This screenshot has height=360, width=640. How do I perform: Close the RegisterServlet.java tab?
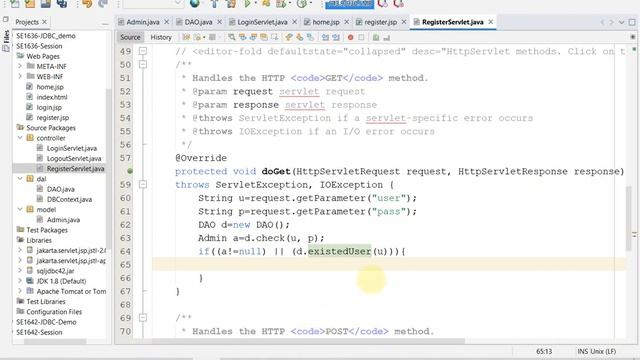pos(491,22)
